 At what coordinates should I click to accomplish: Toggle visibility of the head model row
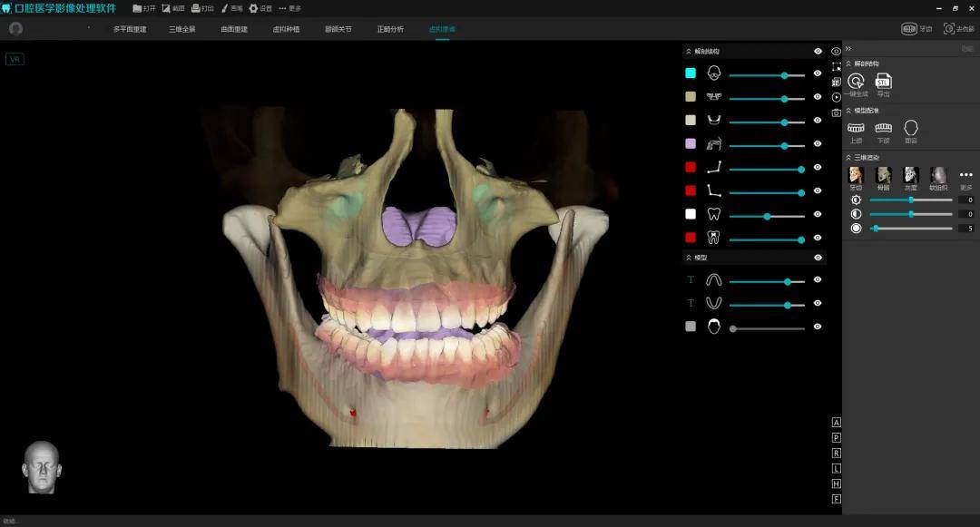pos(818,327)
